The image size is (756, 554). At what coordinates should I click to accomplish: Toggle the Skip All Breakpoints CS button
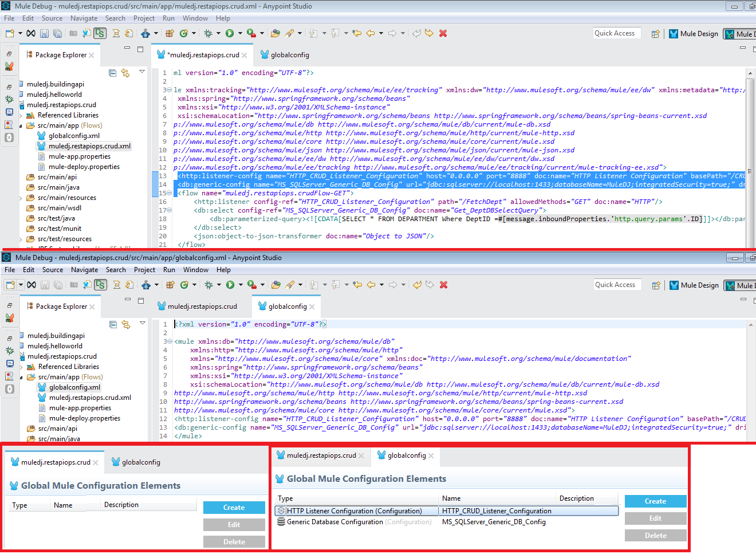(x=100, y=34)
